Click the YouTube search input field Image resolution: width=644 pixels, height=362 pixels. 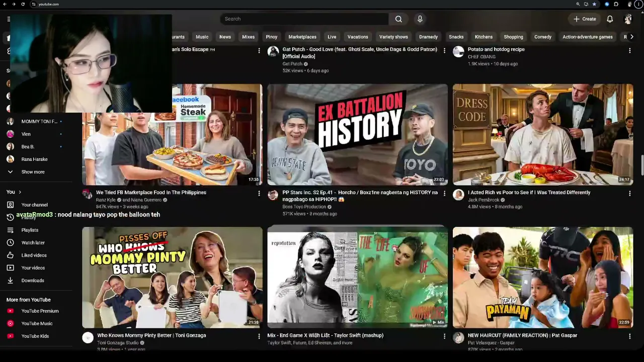click(x=304, y=19)
